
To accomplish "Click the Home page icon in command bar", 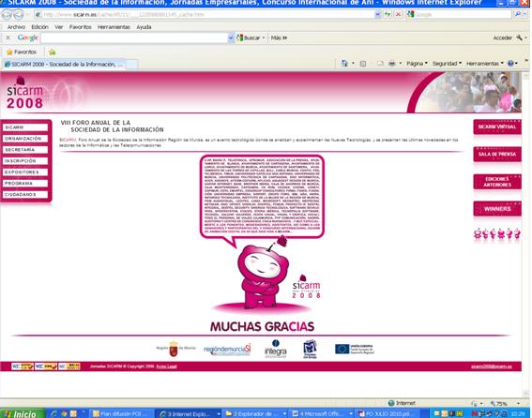I will [344, 64].
